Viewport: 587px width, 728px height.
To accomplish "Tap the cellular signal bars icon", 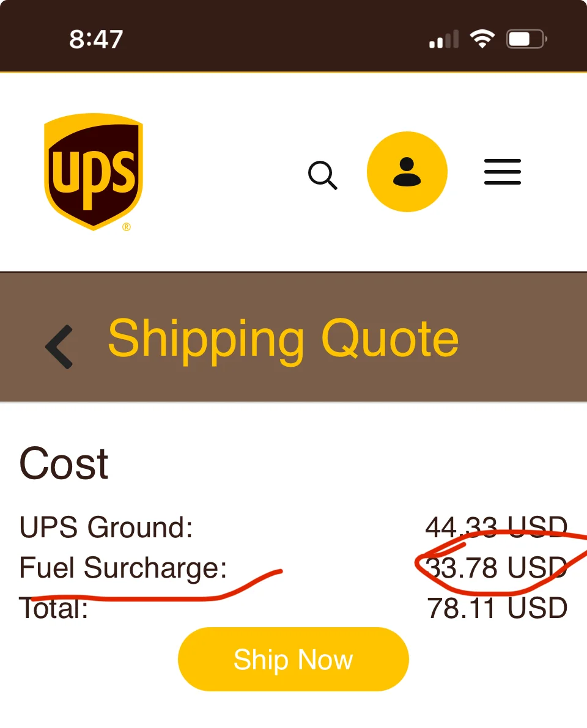I will click(x=444, y=40).
